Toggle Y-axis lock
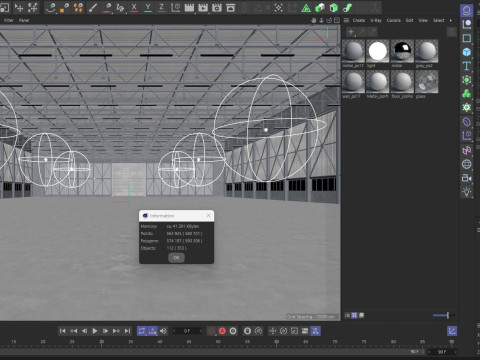 pos(148,8)
